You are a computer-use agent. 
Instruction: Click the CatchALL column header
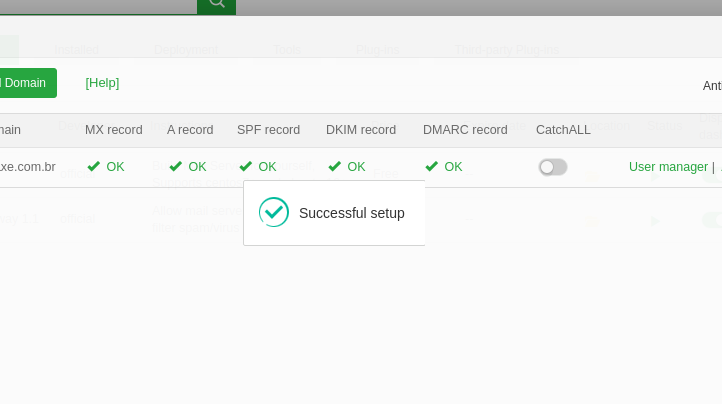(563, 130)
